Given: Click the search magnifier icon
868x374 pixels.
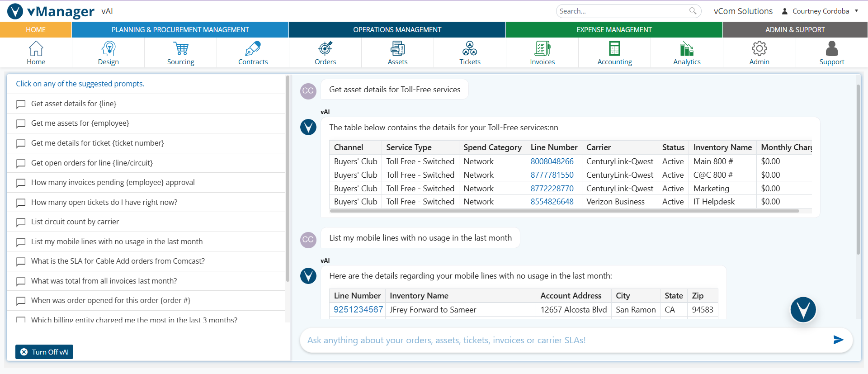Looking at the screenshot, I should click(693, 11).
